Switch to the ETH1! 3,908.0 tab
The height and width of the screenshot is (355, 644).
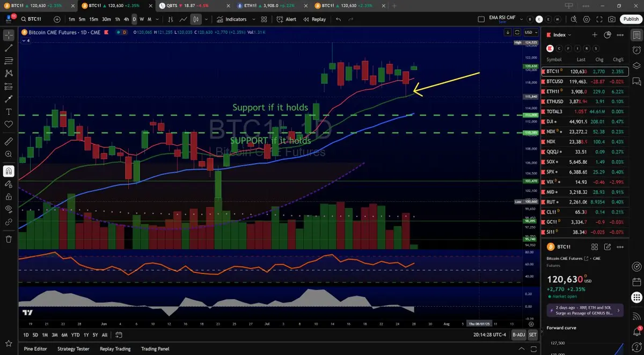click(272, 5)
